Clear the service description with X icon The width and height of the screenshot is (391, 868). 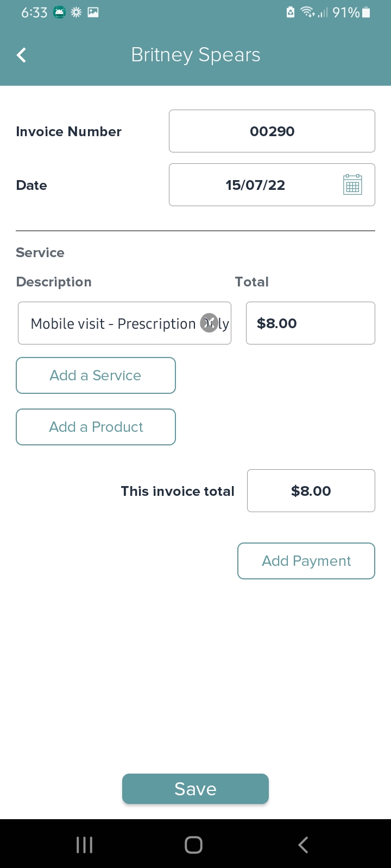(209, 323)
